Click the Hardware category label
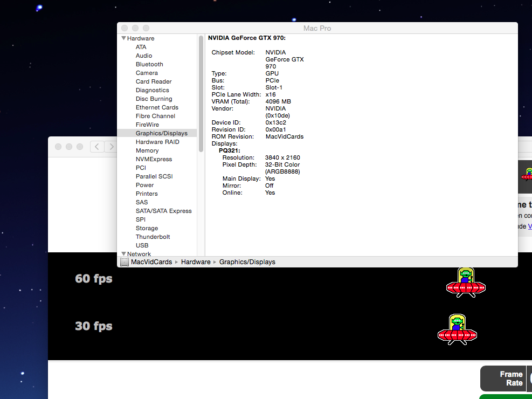Image resolution: width=532 pixels, height=399 pixels. coord(141,38)
